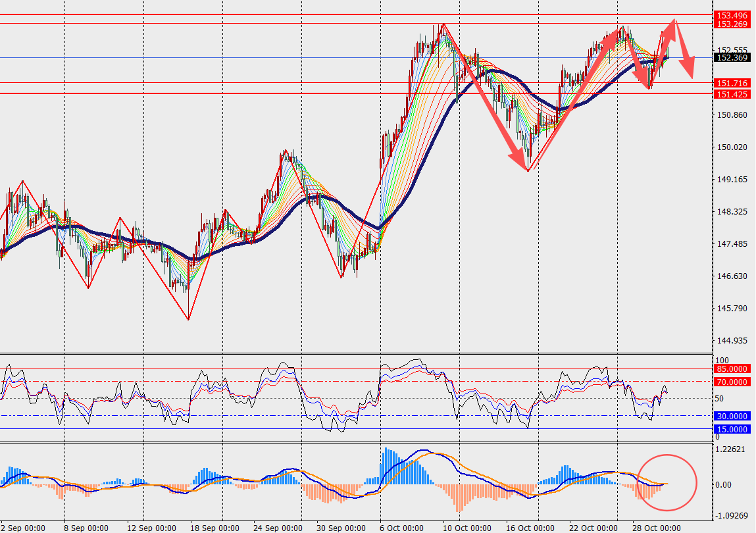Click the blue 15.0000 oversold label
Screen dimensions: 756x533
[732, 429]
